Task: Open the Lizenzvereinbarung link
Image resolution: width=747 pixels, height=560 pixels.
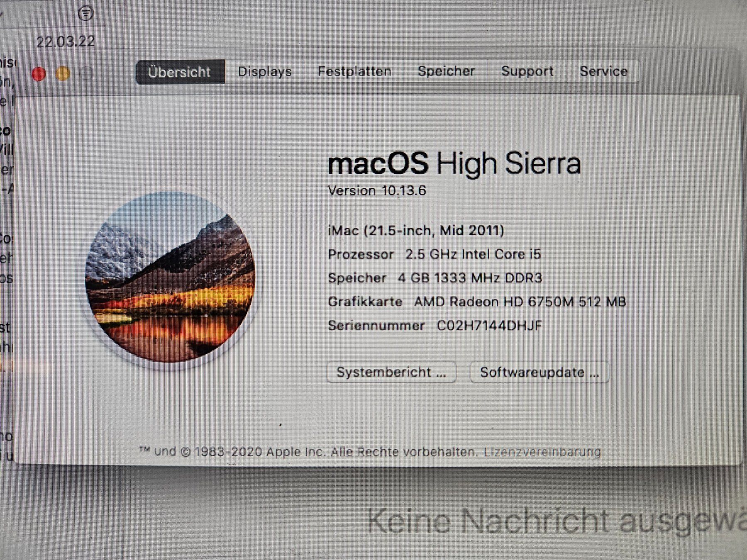Action: 542,452
